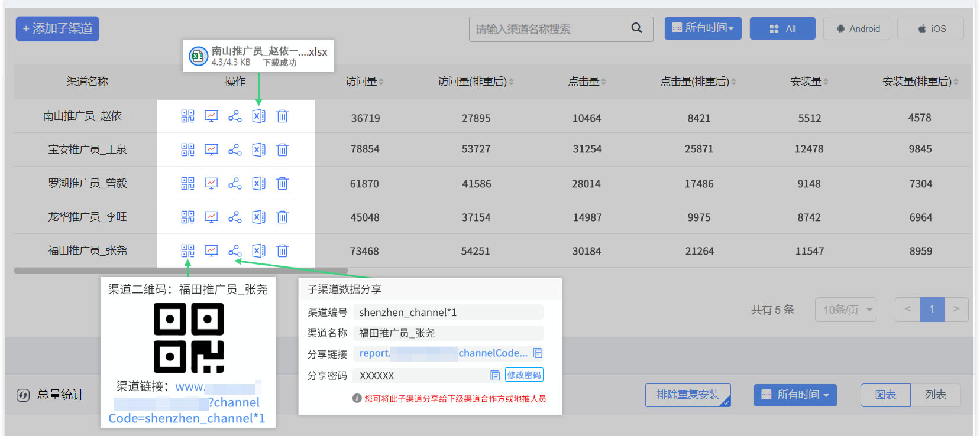Share sub-channel 宝安推广员_王泉
Viewport: 980px width, 436px height.
(235, 150)
